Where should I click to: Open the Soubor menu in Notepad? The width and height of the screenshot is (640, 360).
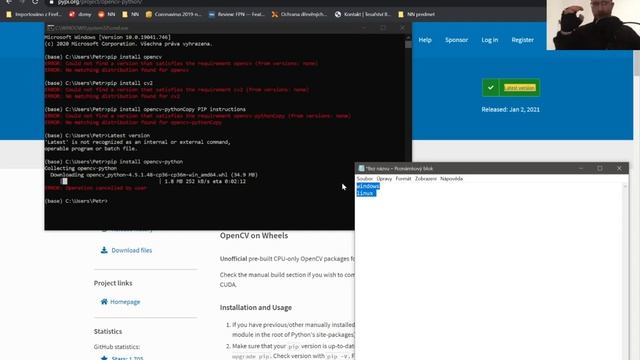[x=364, y=179]
